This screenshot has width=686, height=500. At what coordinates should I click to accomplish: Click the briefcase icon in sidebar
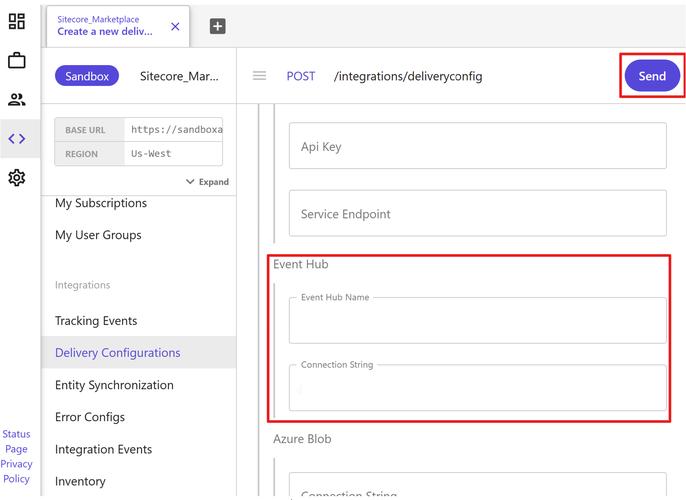[16, 61]
